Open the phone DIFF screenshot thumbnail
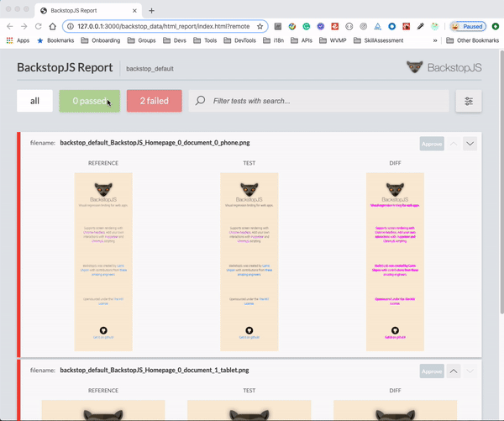Image resolution: width=504 pixels, height=421 pixels. coord(395,262)
